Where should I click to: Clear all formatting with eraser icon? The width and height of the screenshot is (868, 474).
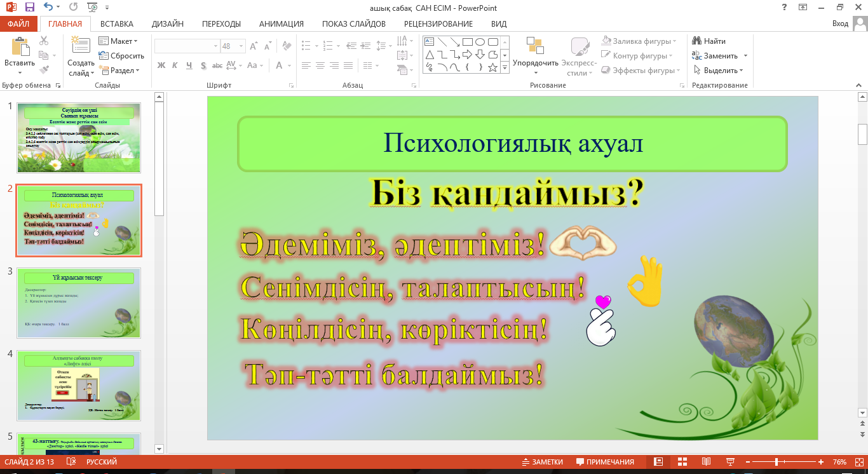coord(287,46)
